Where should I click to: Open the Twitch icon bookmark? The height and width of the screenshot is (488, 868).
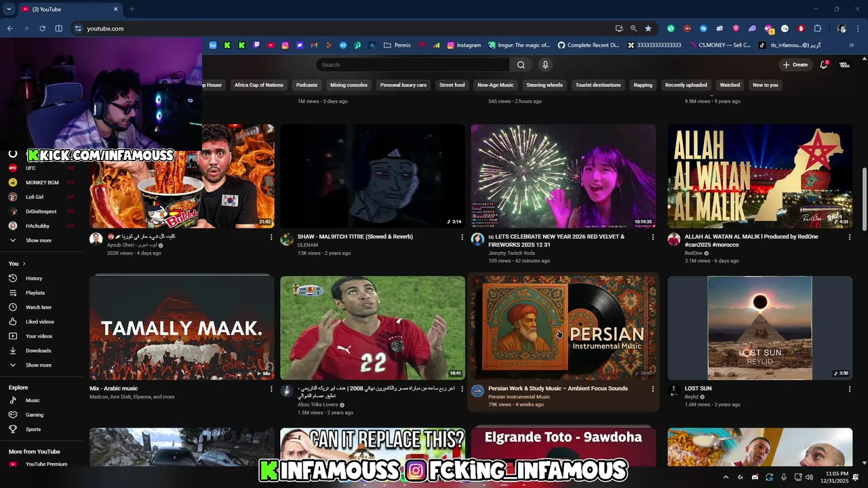tap(256, 45)
